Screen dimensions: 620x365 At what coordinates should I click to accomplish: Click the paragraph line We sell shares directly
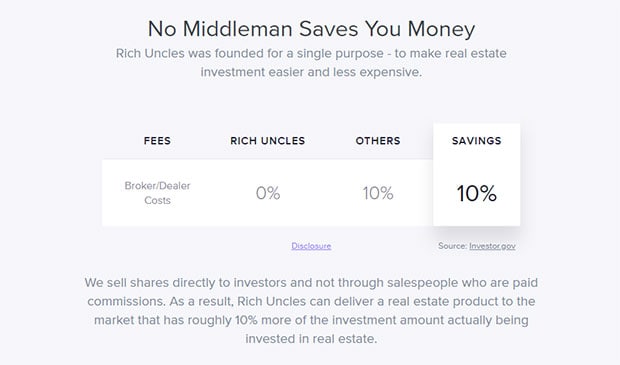pyautogui.click(x=311, y=283)
